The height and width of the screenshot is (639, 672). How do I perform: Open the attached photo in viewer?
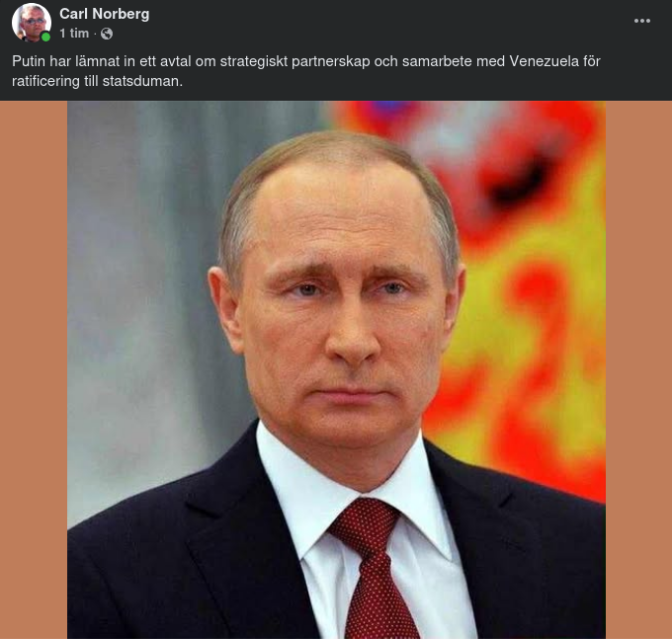(336, 369)
